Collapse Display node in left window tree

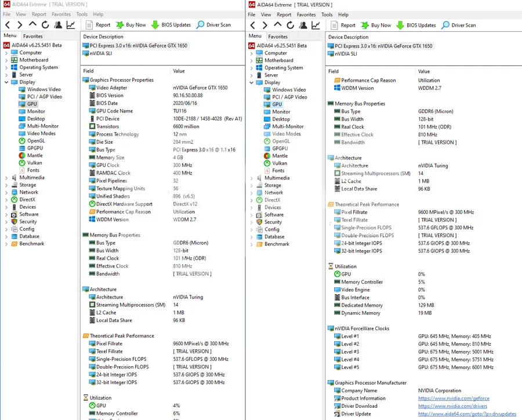(x=6, y=82)
